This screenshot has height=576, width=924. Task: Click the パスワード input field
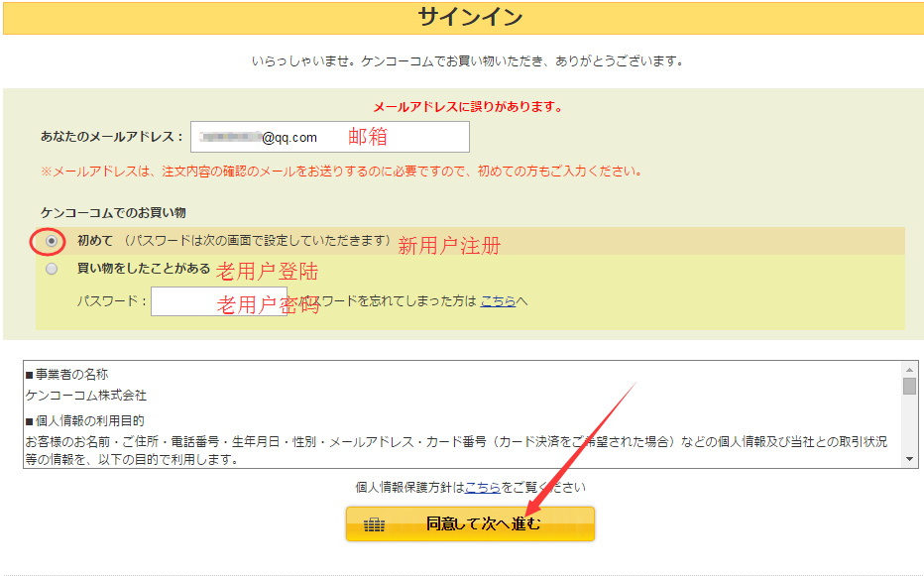tap(218, 301)
